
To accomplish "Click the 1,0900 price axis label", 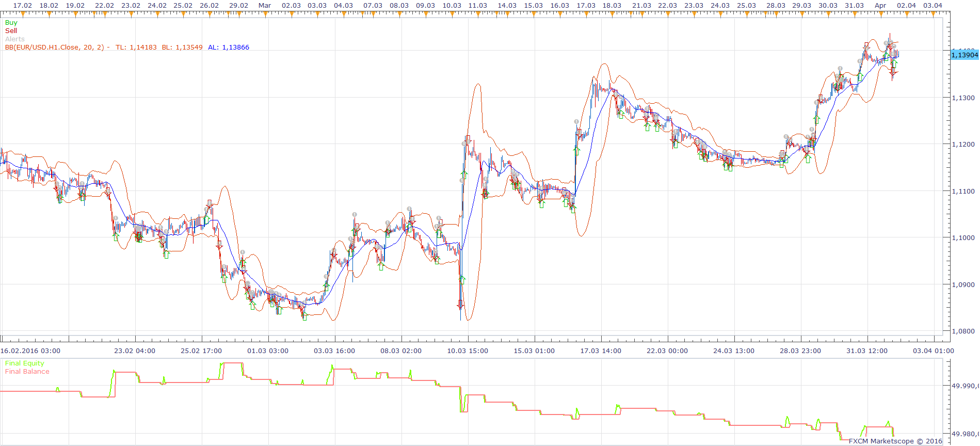I will 963,285.
